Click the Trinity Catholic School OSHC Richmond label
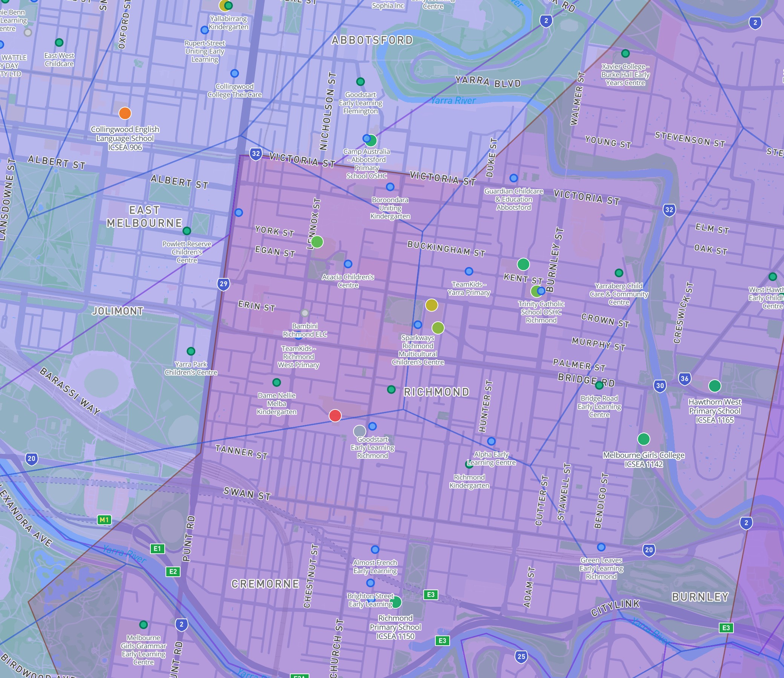 541,312
